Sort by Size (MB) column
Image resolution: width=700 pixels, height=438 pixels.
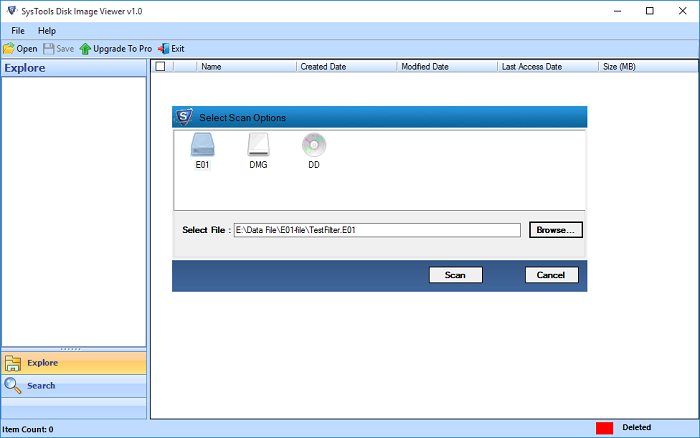[x=648, y=67]
